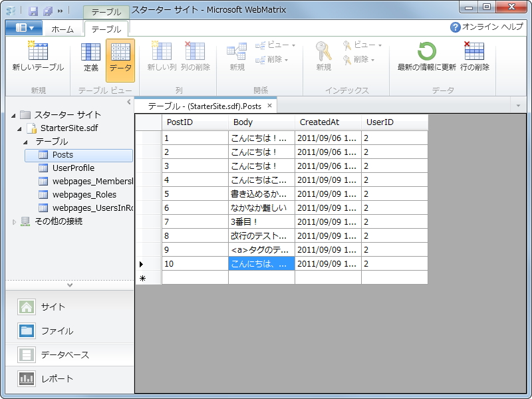This screenshot has width=532, height=399.
Task: Click the Save All icon in title bar
Action: (x=48, y=11)
